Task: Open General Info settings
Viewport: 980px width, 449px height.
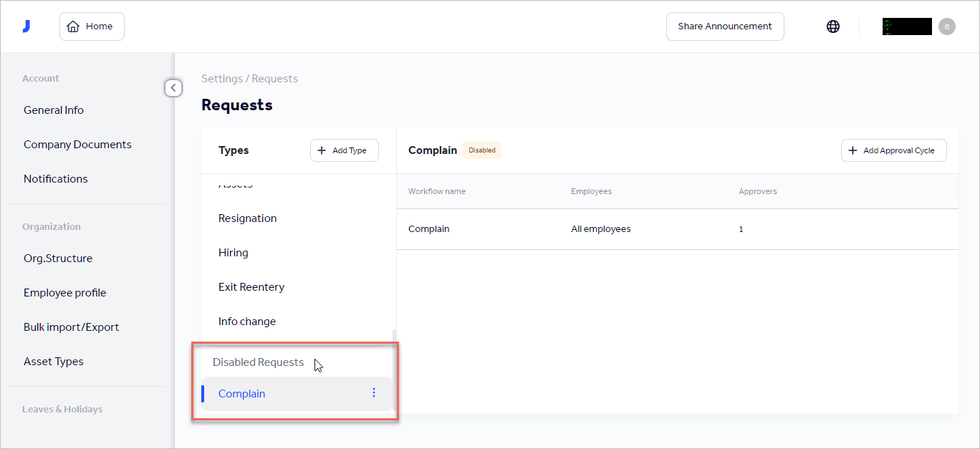Action: (x=53, y=110)
